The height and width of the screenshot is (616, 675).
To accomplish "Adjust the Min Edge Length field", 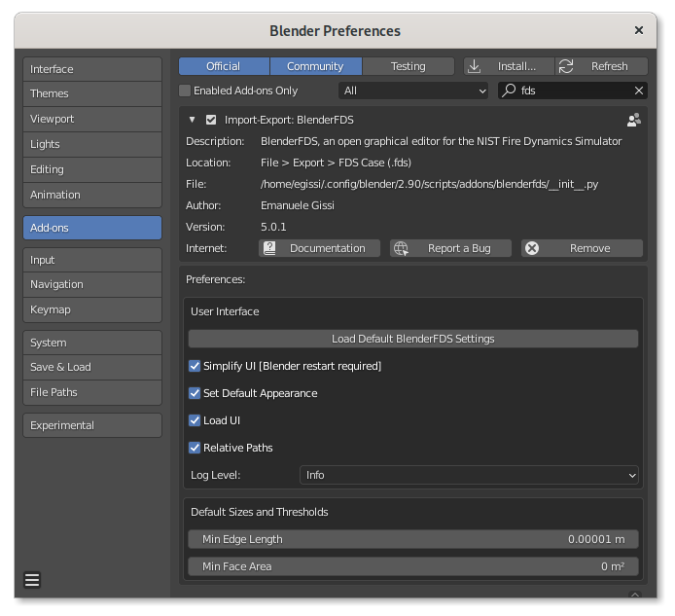I will point(413,539).
